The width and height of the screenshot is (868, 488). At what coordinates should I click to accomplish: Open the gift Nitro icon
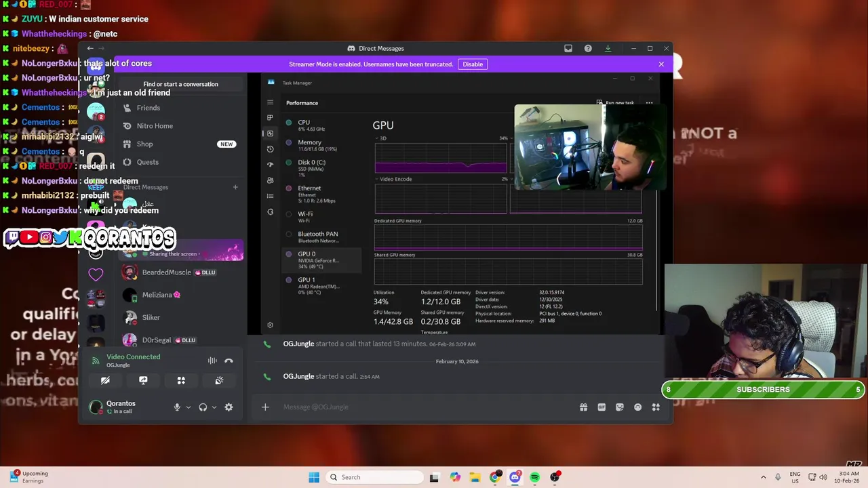tap(583, 407)
